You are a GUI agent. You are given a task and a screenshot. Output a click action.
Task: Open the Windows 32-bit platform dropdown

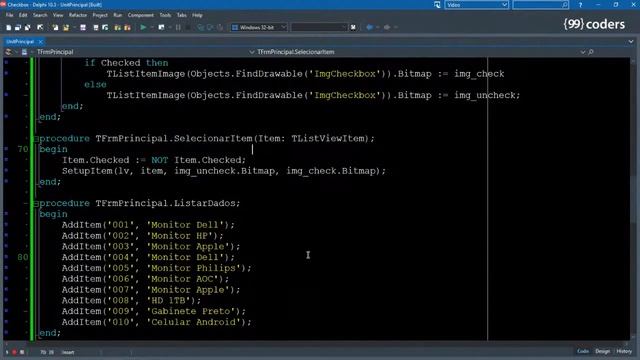coord(283,27)
